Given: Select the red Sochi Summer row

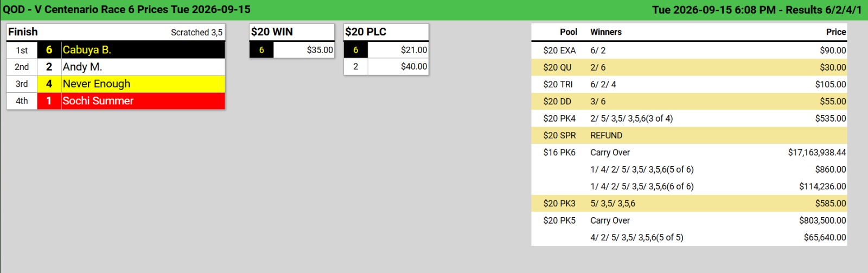Looking at the screenshot, I should 116,101.
